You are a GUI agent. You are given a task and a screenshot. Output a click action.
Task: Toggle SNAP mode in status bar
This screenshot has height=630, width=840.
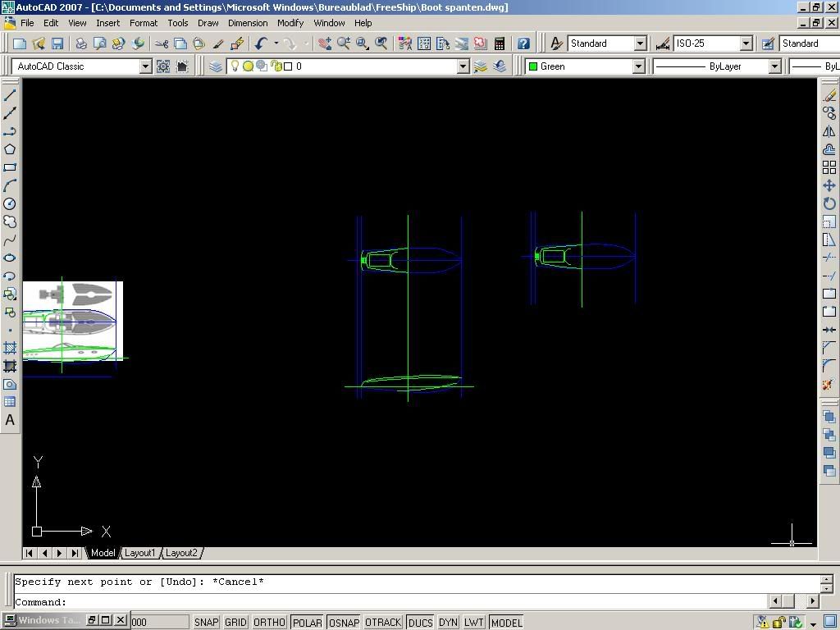point(206,623)
